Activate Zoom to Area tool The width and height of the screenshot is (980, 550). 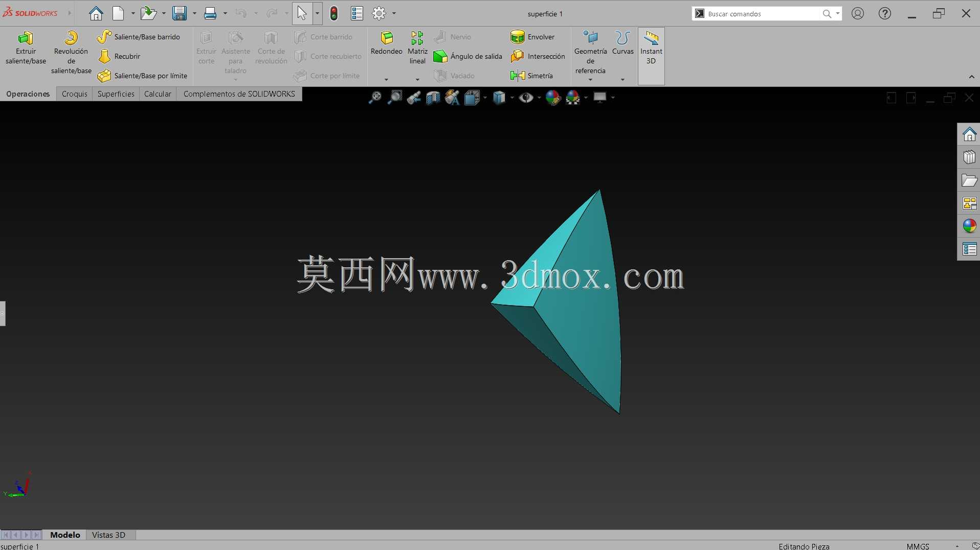(394, 97)
